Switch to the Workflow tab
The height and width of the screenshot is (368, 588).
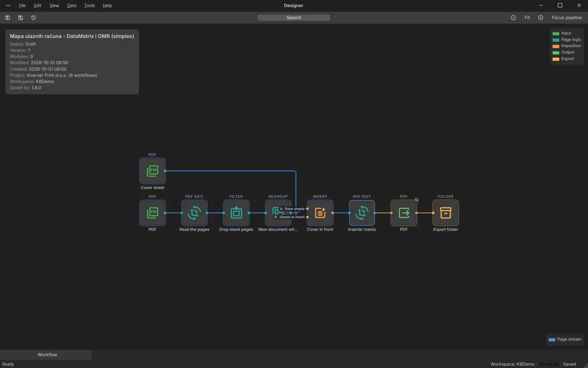[47, 355]
